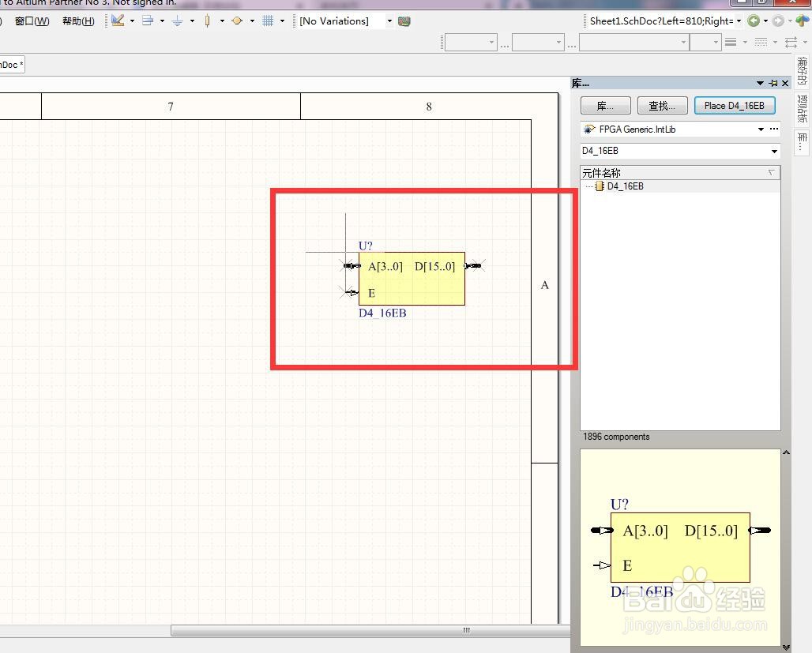
Task: Select the power source ground symbol icon
Action: click(x=178, y=21)
